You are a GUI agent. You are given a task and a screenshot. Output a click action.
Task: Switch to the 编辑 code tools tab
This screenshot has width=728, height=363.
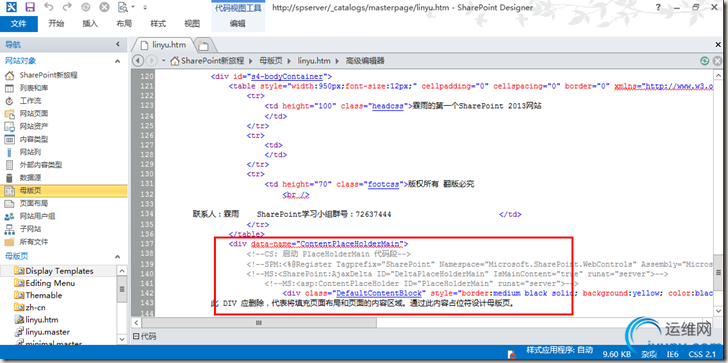click(x=238, y=24)
